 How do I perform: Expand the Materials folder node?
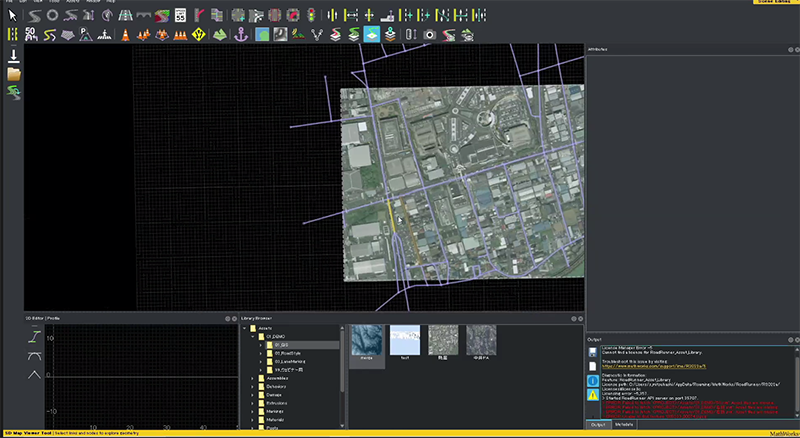(252, 417)
